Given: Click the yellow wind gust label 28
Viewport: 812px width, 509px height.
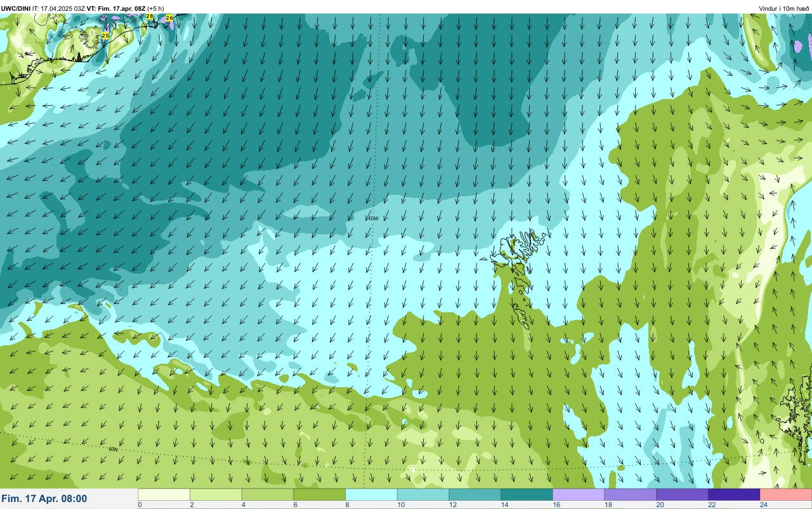Looking at the screenshot, I should pyautogui.click(x=150, y=17).
